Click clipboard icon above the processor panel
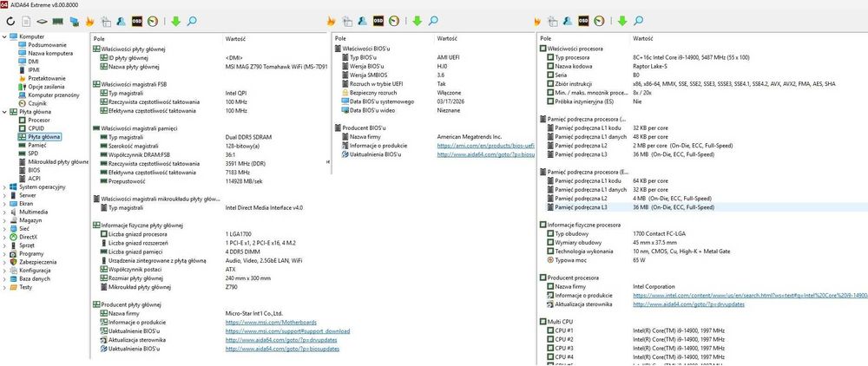Image resolution: width=868 pixels, height=366 pixels. pos(552,21)
